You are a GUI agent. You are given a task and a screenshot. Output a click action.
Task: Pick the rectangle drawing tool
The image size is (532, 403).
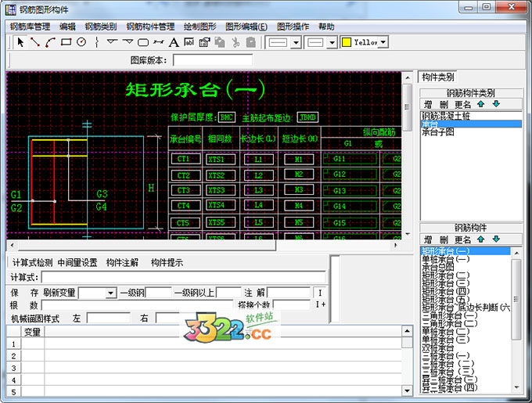(66, 42)
